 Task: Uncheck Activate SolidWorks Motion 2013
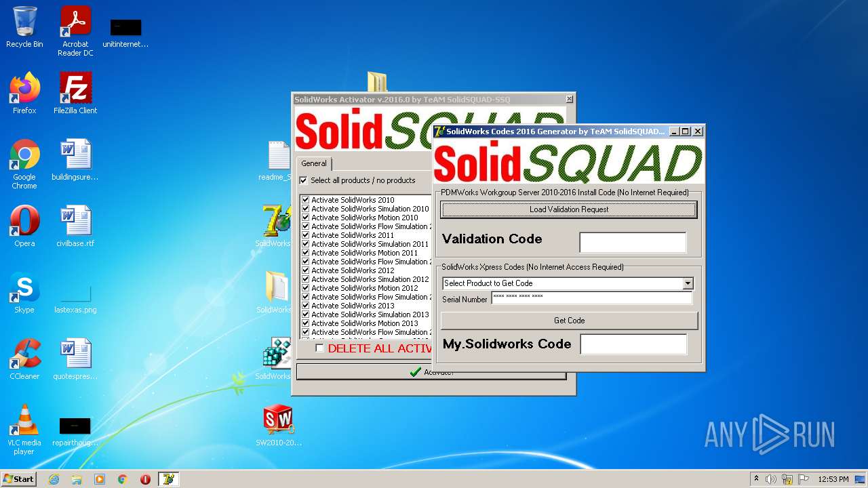pyautogui.click(x=306, y=323)
